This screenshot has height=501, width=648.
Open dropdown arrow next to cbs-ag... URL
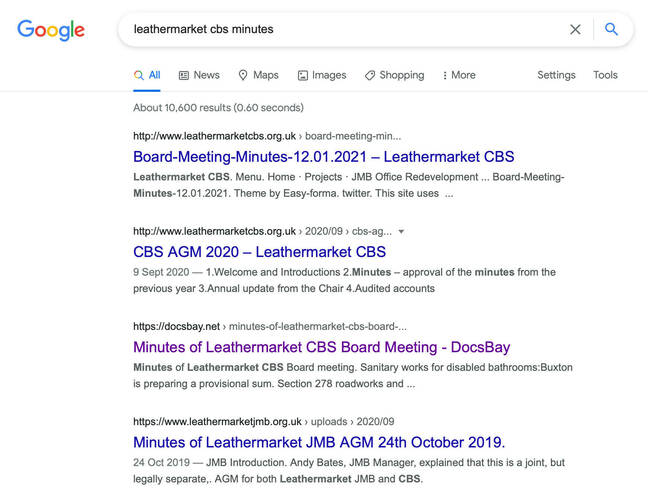tap(401, 231)
